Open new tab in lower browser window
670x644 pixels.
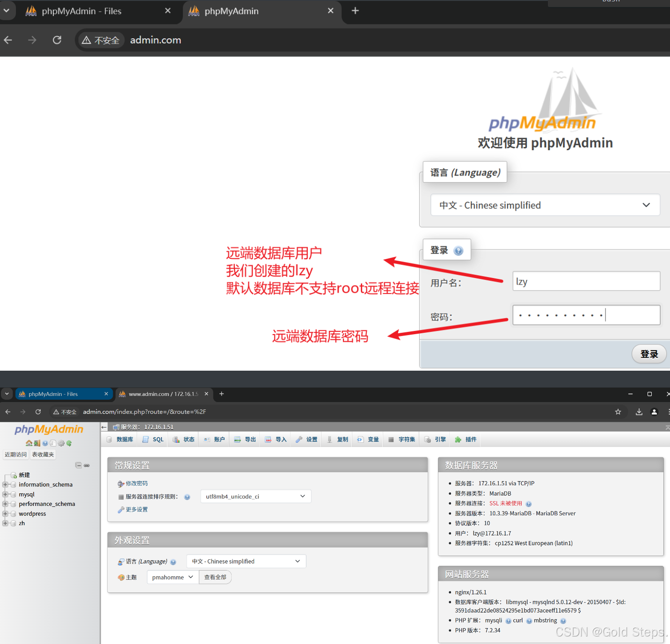[x=222, y=394]
